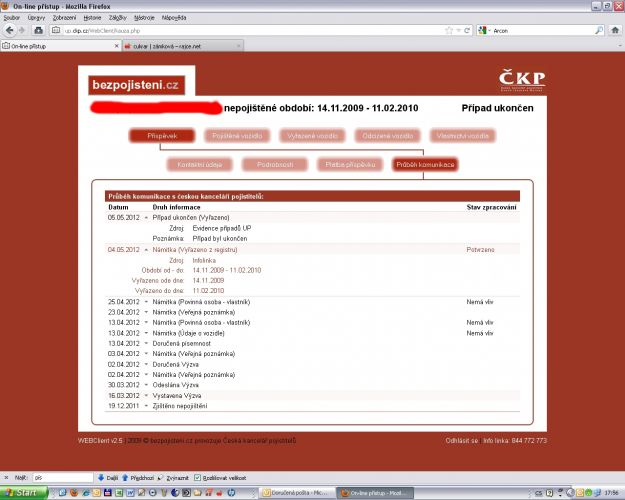The height and width of the screenshot is (500, 625).
Task: Find next match with Další arrow
Action: point(108,477)
